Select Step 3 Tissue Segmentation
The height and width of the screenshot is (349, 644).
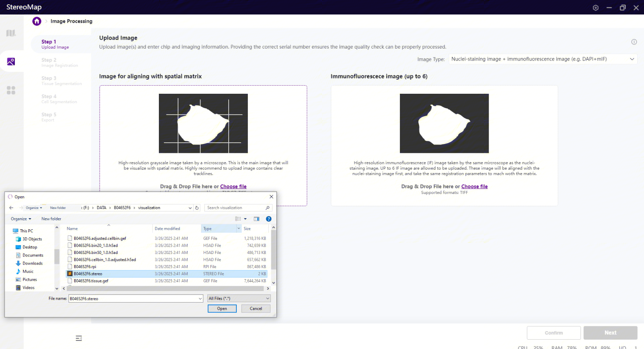coord(61,81)
